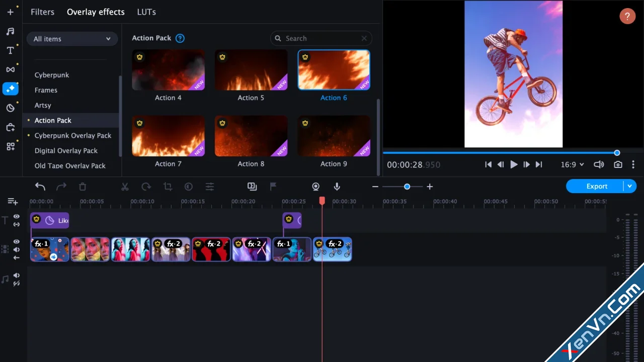The image size is (644, 362).
Task: Jump to end of preview
Action: pos(539,164)
